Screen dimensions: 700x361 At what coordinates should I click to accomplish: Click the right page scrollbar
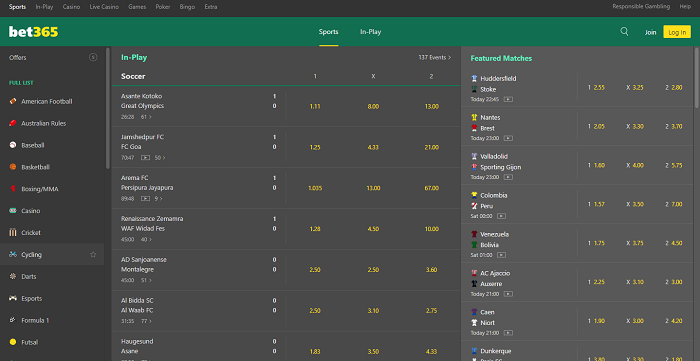[697, 77]
